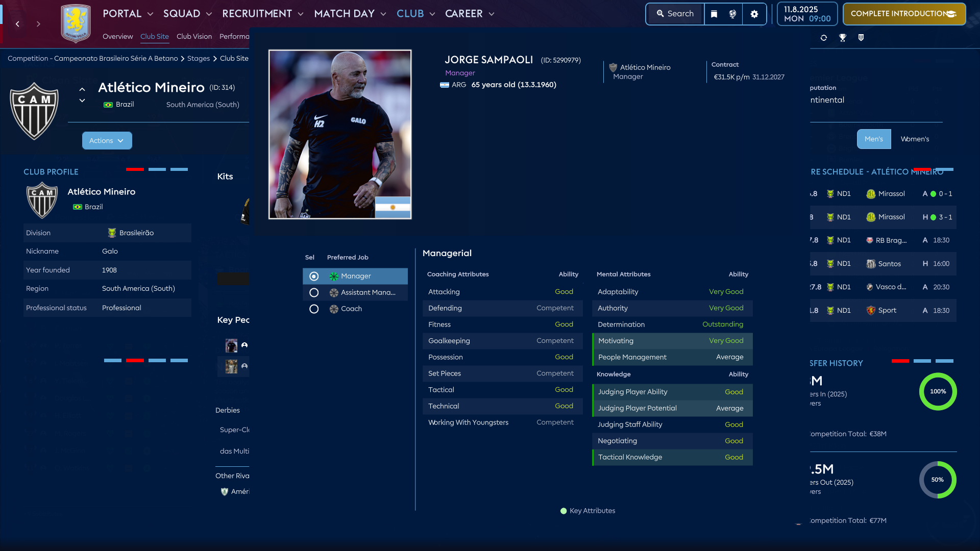Expand the Actions dropdown
This screenshot has width=980, height=551.
(107, 140)
